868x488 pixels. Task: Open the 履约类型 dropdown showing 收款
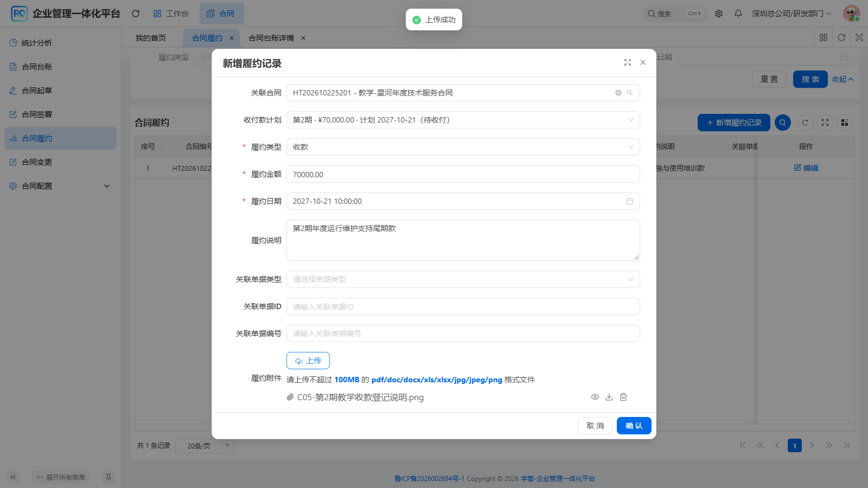(x=463, y=147)
